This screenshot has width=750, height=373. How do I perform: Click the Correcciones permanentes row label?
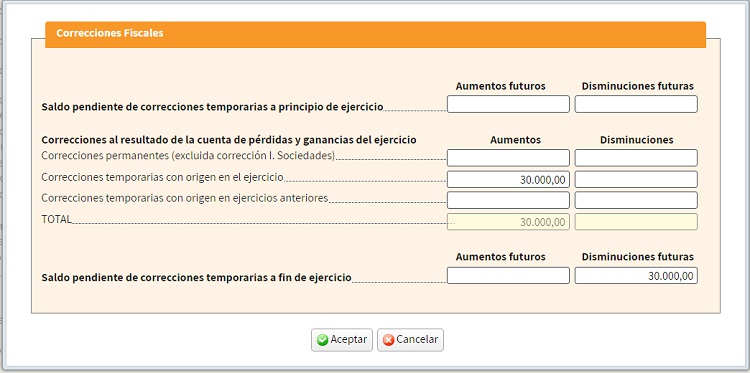(x=188, y=156)
